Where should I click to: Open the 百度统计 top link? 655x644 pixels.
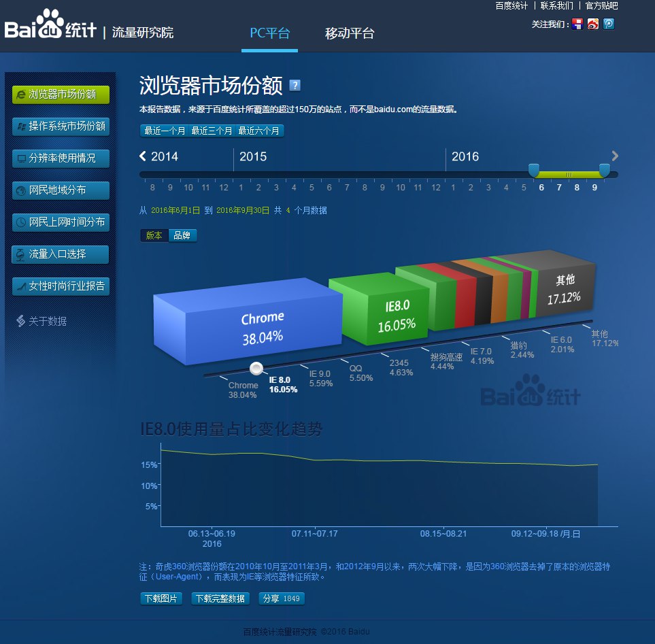pyautogui.click(x=511, y=6)
